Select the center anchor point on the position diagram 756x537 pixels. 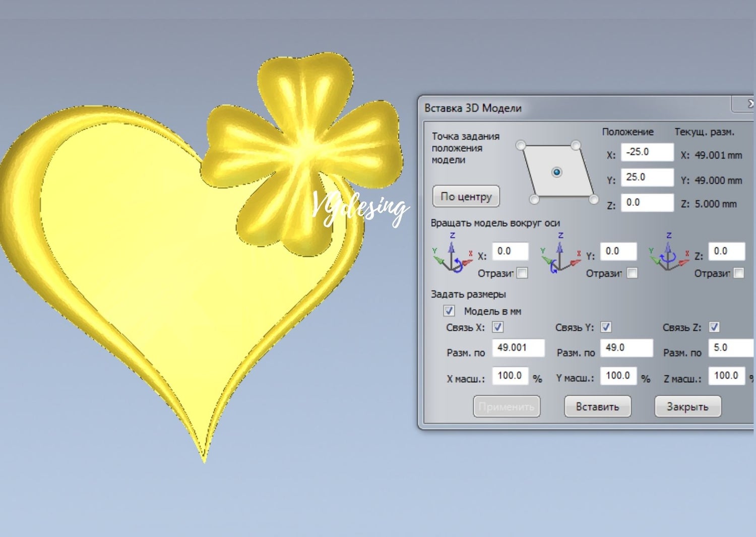(556, 172)
